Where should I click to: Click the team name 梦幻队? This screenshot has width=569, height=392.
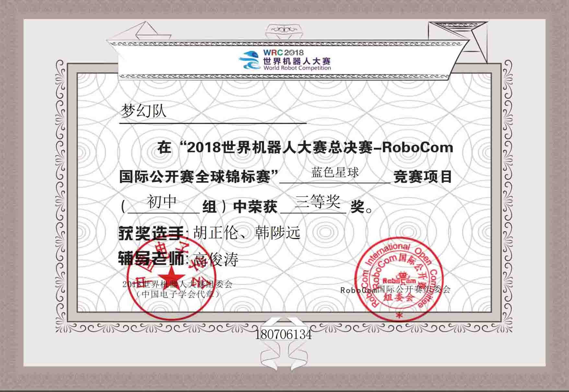(x=144, y=110)
